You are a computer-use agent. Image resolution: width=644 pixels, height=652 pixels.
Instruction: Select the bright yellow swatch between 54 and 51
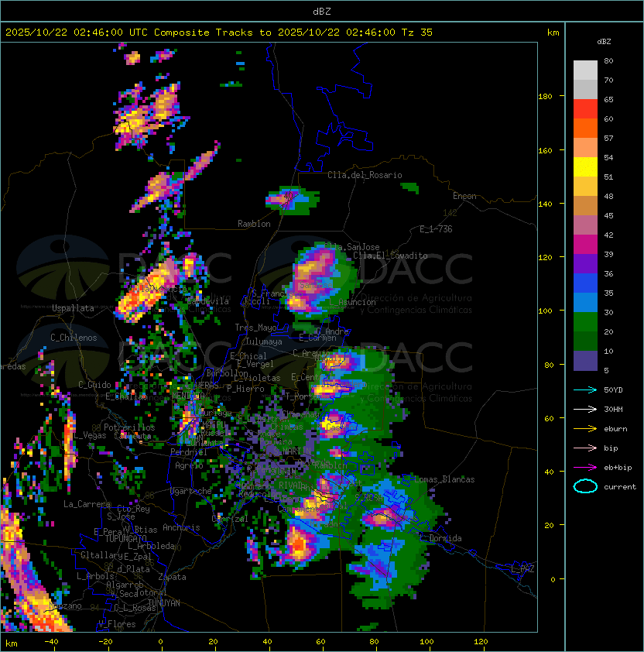pos(585,167)
